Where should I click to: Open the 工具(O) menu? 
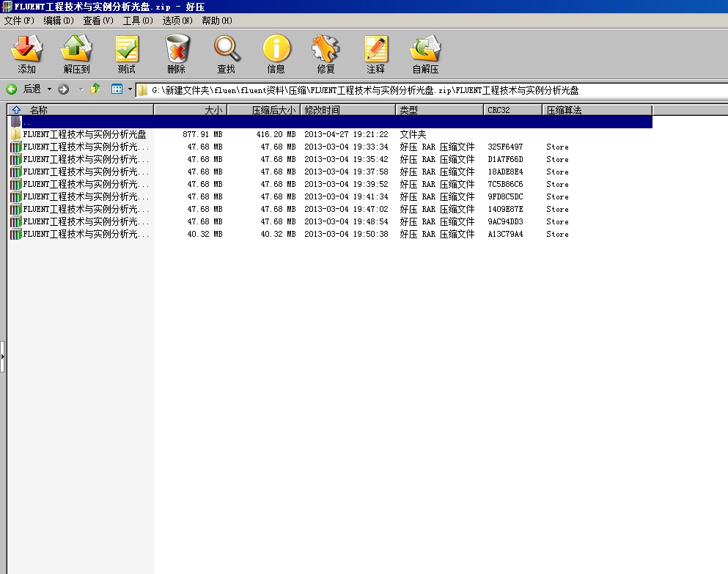pos(138,21)
